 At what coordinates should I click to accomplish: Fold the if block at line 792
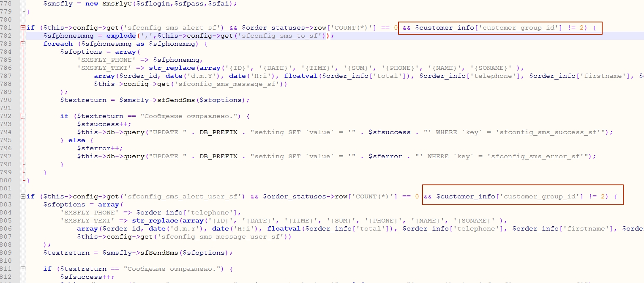tap(22, 116)
